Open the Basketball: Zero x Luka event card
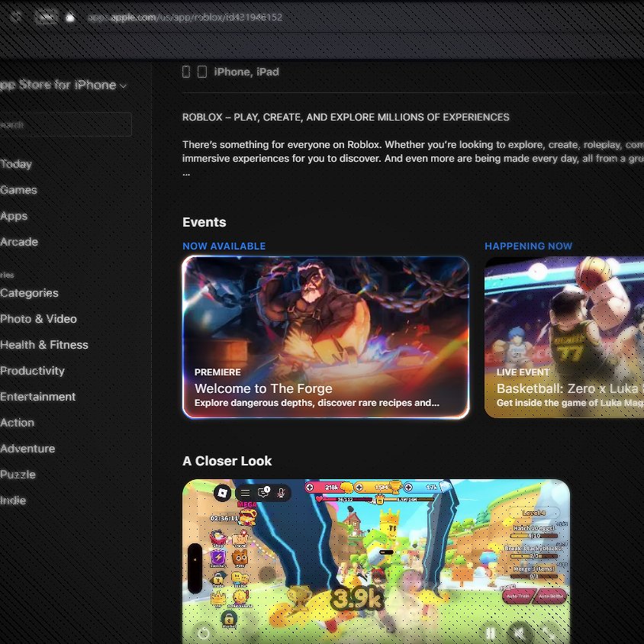The image size is (644, 644). click(x=565, y=337)
